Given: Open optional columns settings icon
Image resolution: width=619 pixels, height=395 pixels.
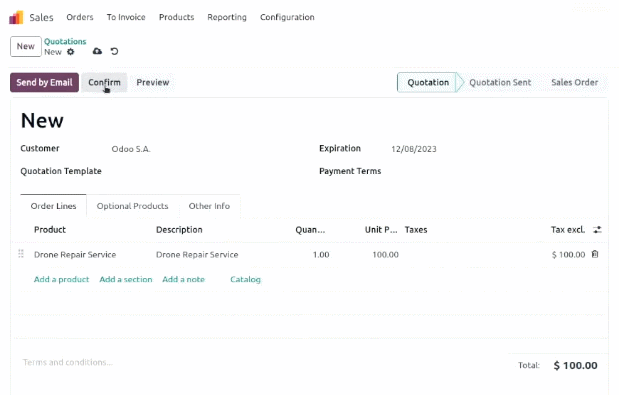Looking at the screenshot, I should tap(597, 230).
